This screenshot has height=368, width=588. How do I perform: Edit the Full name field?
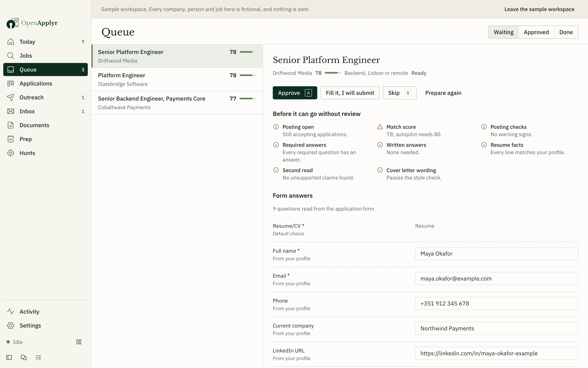(x=496, y=254)
